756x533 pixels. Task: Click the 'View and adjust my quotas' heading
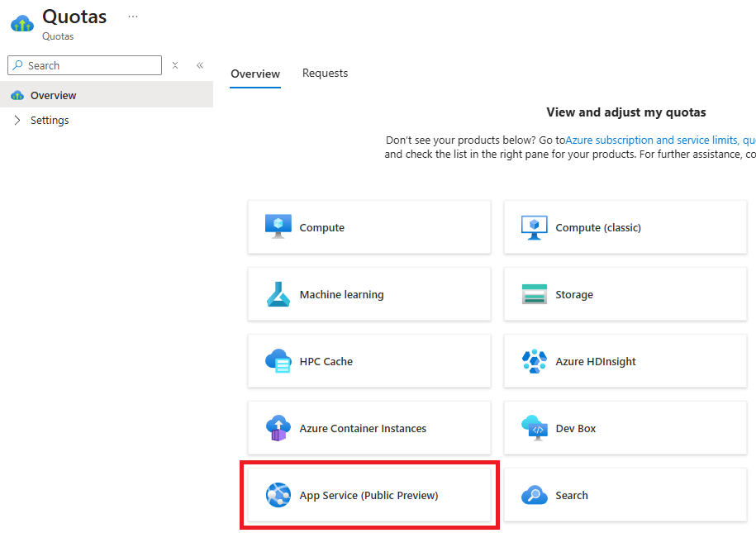tap(625, 112)
